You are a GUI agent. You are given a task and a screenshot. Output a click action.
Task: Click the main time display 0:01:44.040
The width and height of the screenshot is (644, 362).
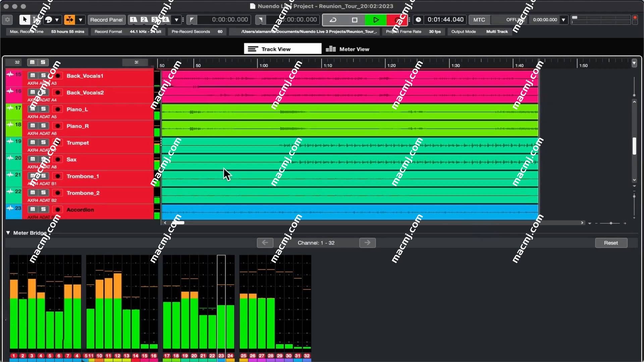(x=445, y=20)
